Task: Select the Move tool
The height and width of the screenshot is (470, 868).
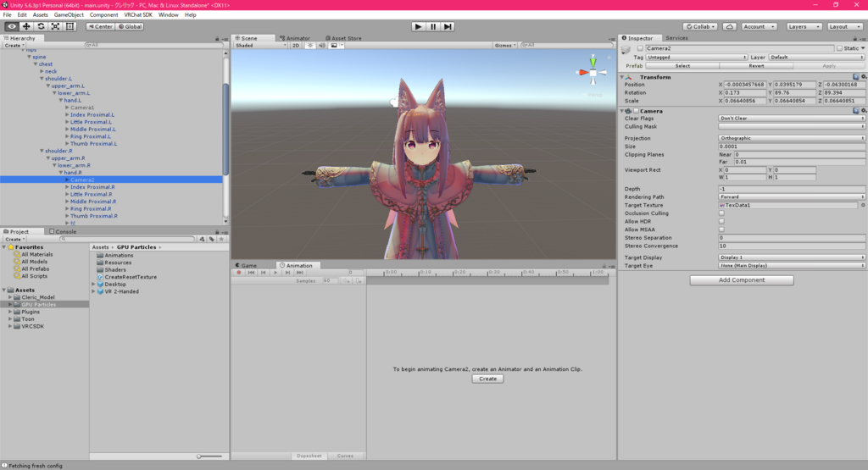Action: tap(26, 26)
